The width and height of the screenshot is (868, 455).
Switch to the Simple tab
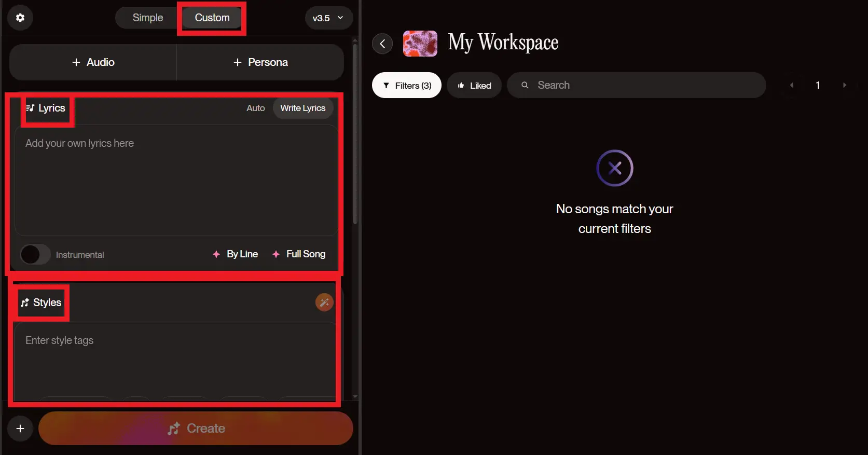tap(147, 18)
